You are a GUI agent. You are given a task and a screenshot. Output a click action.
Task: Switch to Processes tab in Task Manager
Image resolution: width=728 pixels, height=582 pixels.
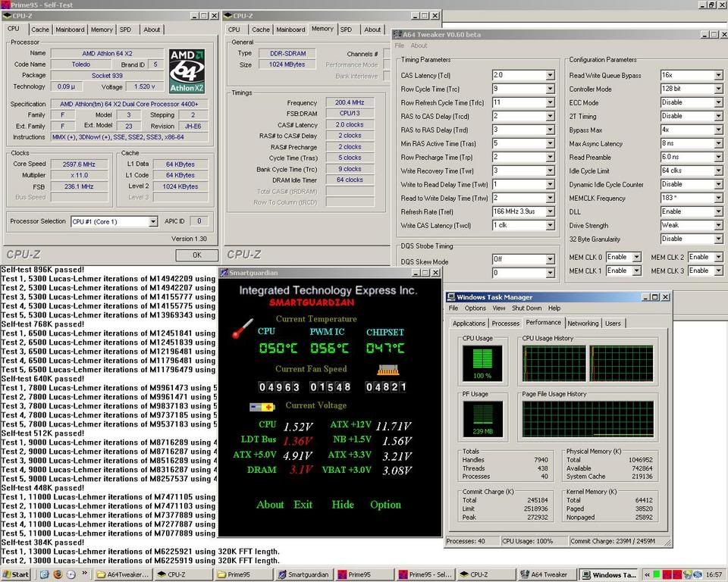coord(505,324)
